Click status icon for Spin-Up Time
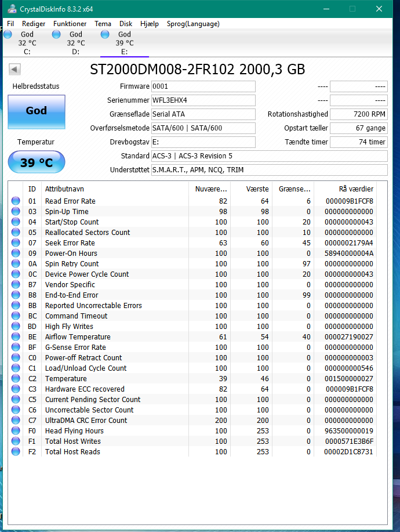Image resolution: width=400 pixels, height=532 pixels. click(x=16, y=211)
